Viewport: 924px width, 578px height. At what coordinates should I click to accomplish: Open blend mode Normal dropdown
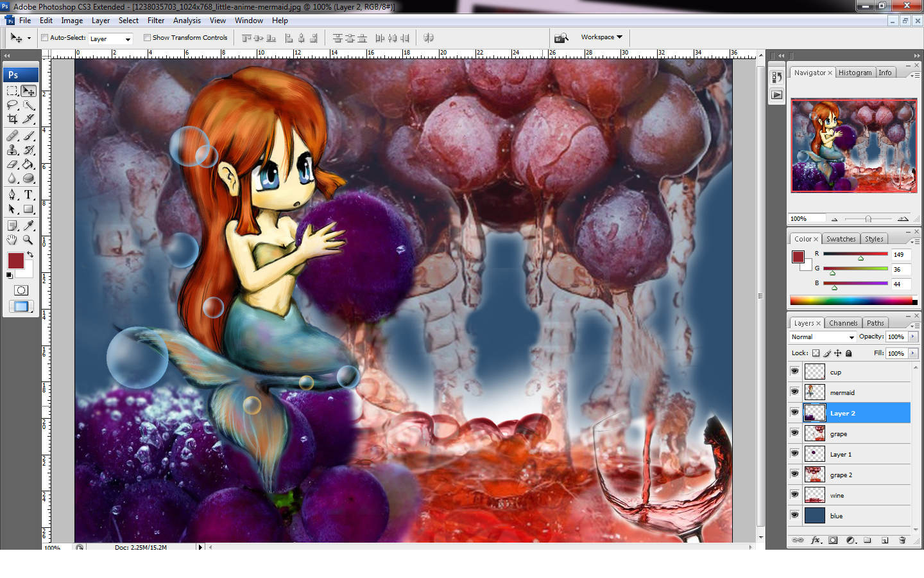tap(823, 337)
